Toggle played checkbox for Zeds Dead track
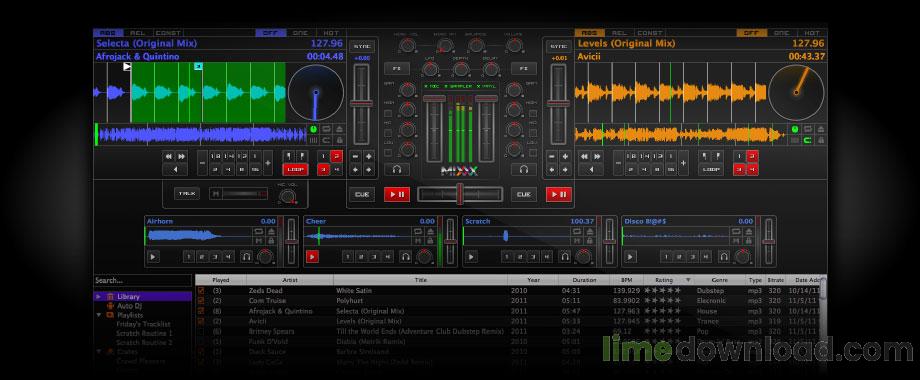 (201, 291)
